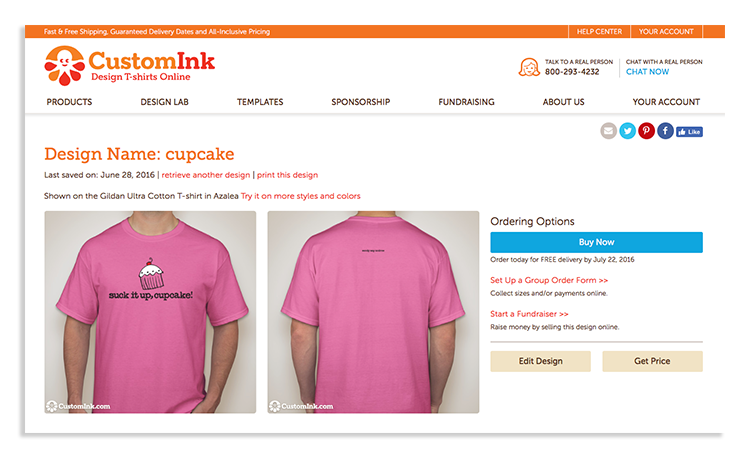Click the customer service avatar icon

[529, 67]
